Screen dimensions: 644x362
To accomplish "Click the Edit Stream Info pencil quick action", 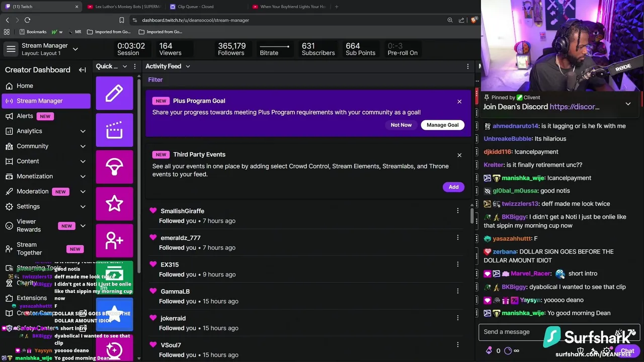I will [114, 93].
